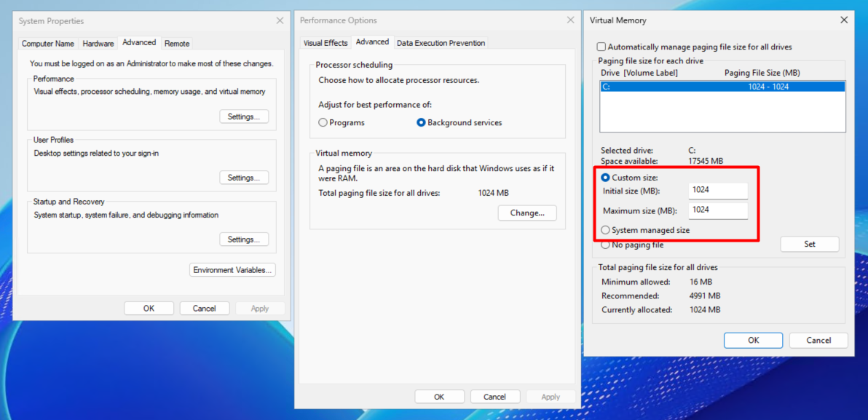Click Cancel in System Properties window
Image resolution: width=868 pixels, height=420 pixels.
pyautogui.click(x=205, y=308)
